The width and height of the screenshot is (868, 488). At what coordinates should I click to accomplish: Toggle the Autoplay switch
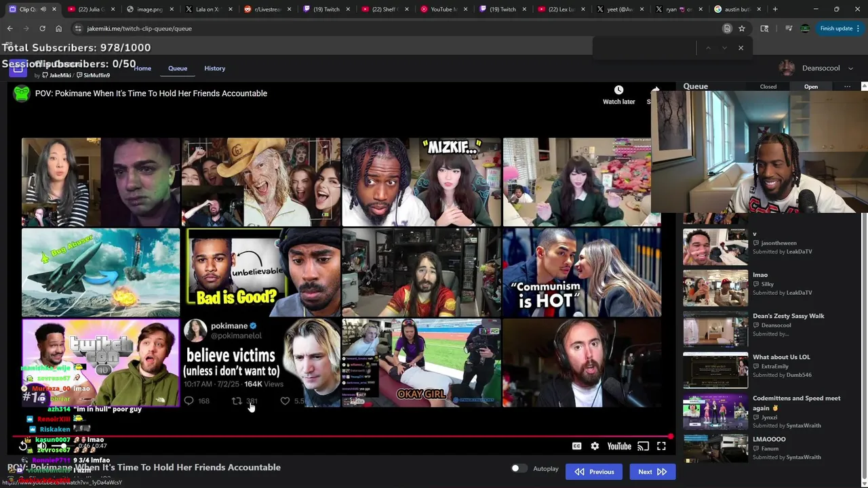(519, 468)
